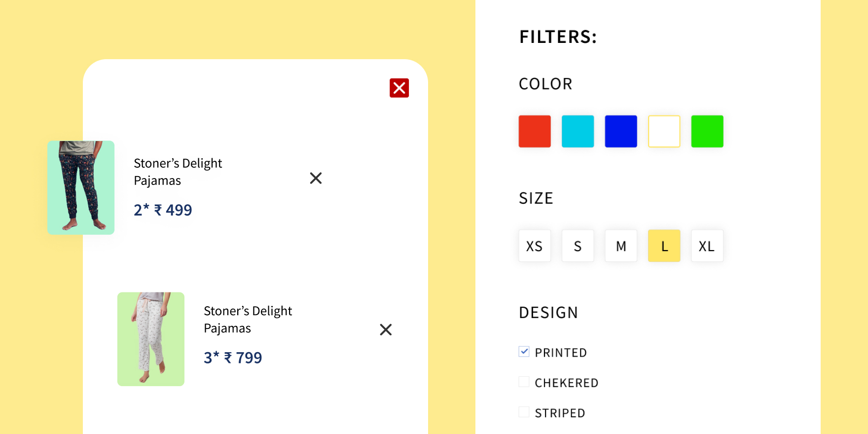Tick the STRIPED design checkbox
This screenshot has height=434, width=868.
point(524,412)
